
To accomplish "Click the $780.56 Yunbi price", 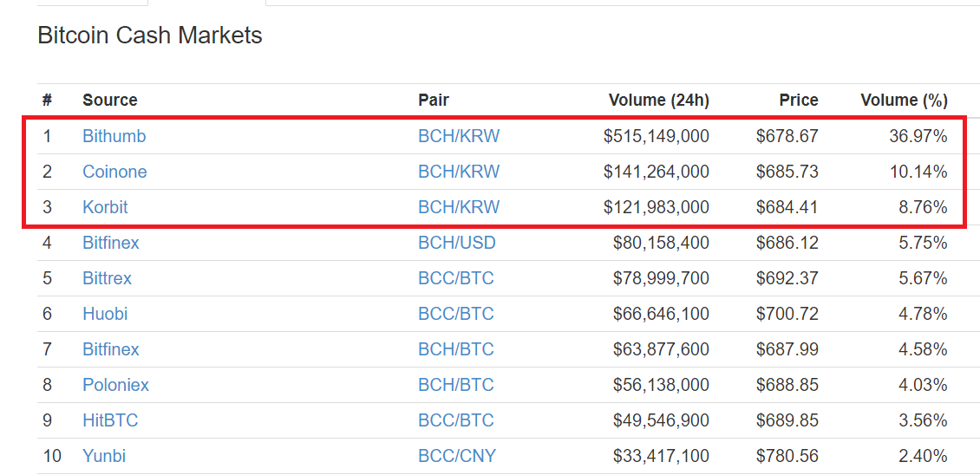I will [787, 456].
